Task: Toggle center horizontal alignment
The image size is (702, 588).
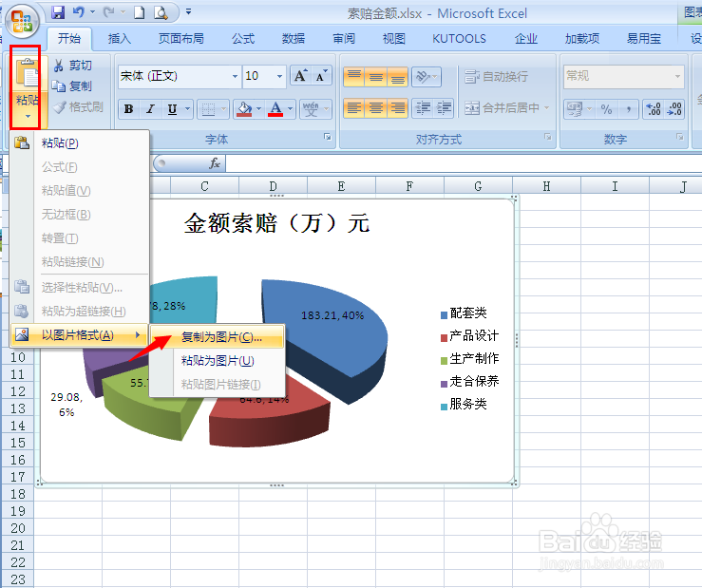Action: (x=375, y=108)
